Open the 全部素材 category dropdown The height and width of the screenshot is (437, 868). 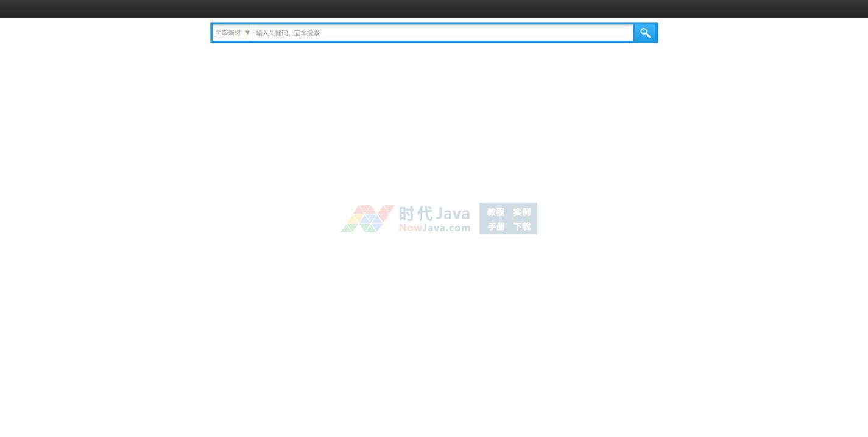point(228,33)
